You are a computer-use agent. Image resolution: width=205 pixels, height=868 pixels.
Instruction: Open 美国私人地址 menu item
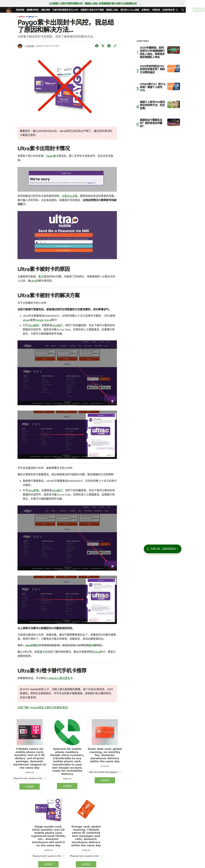click(112, 10)
